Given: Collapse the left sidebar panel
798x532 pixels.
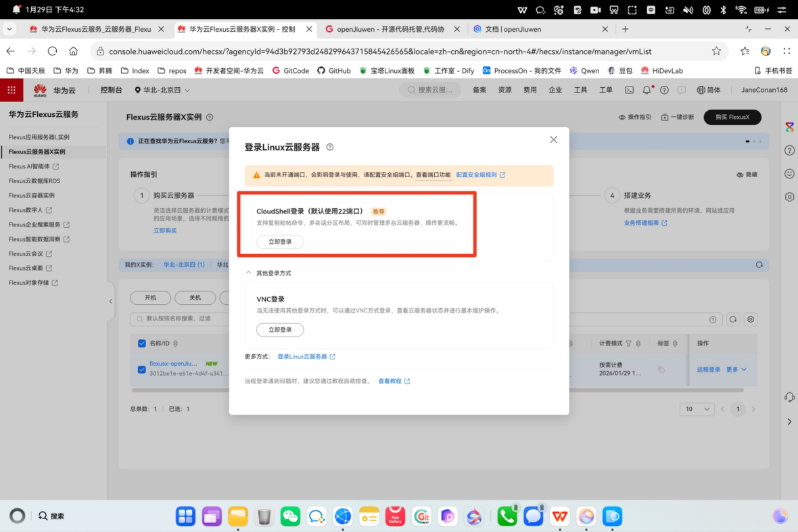Looking at the screenshot, I should tap(110, 301).
